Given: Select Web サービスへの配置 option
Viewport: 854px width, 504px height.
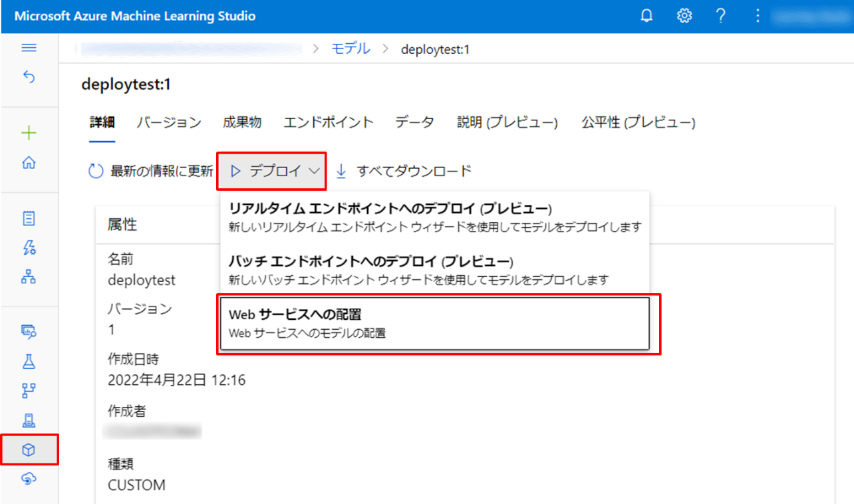Looking at the screenshot, I should (x=434, y=324).
